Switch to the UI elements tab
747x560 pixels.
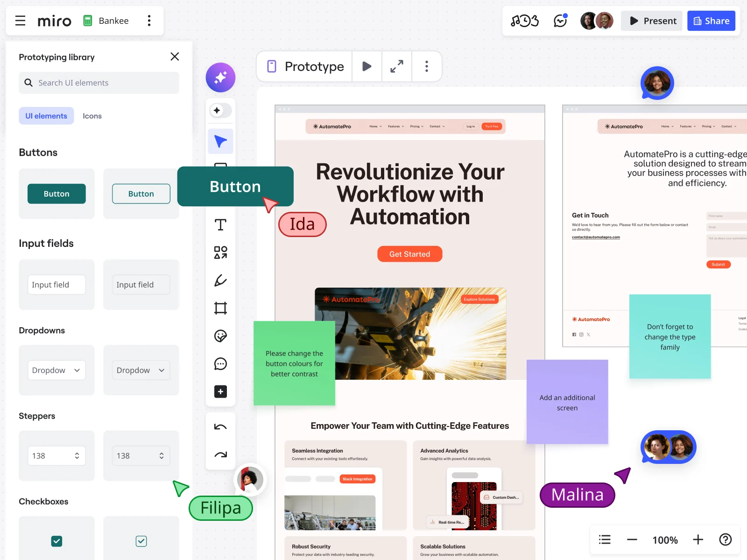46,116
